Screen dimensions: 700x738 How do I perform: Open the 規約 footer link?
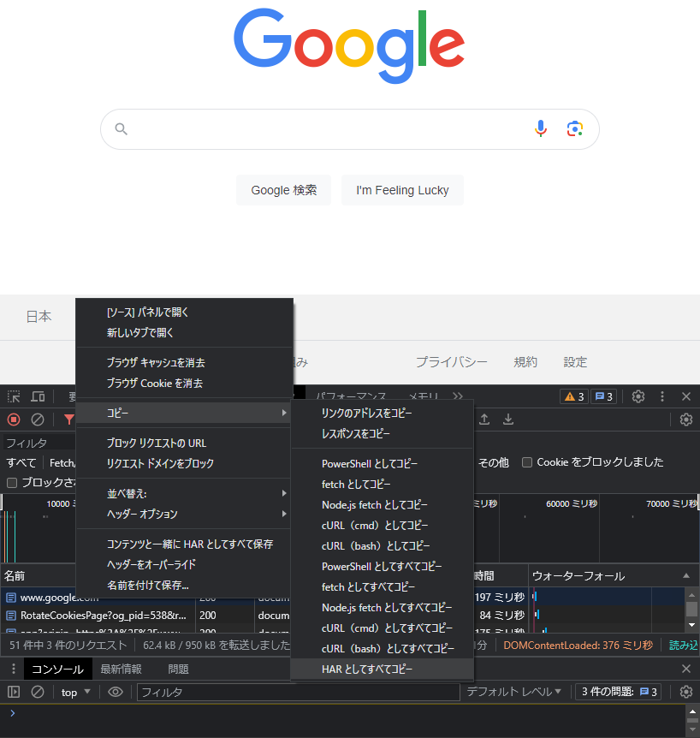coord(525,362)
